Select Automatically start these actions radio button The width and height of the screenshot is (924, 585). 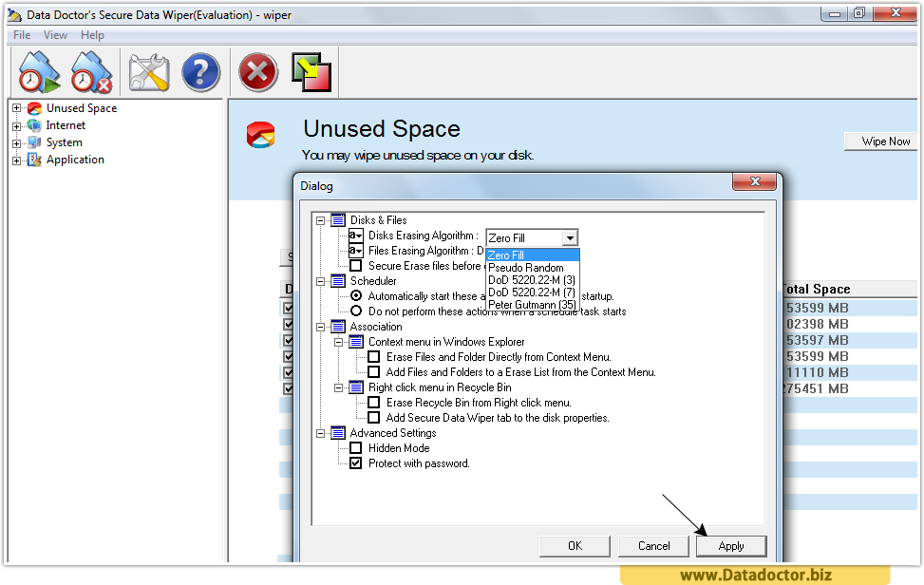tap(356, 295)
